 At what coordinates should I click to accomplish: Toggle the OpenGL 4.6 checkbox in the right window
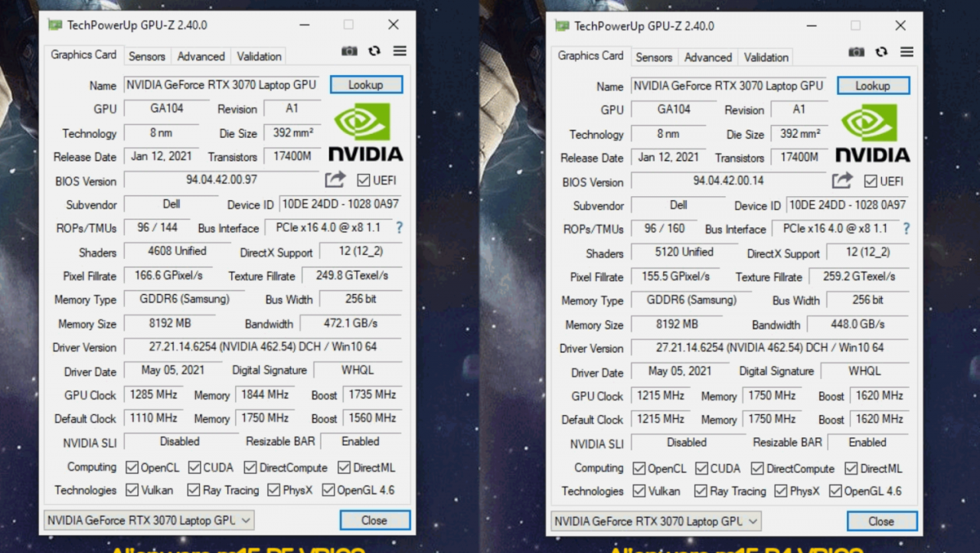click(x=835, y=491)
